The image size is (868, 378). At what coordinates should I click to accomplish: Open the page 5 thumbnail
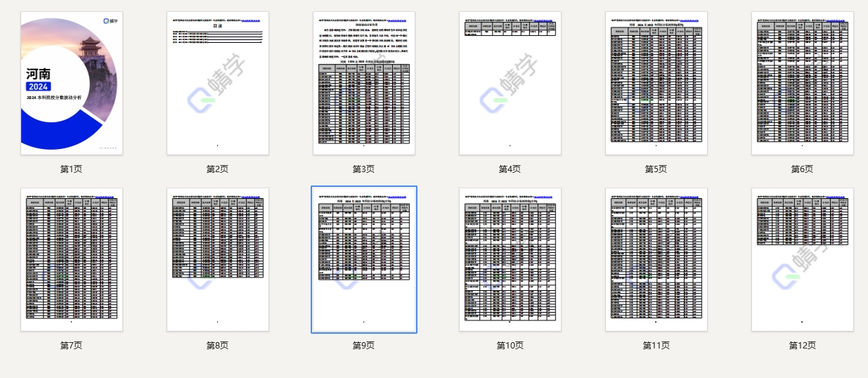(656, 83)
